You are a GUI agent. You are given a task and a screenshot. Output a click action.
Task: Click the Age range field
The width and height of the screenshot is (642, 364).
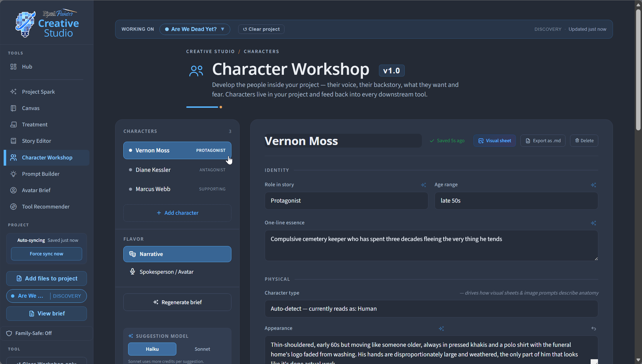[x=516, y=201]
